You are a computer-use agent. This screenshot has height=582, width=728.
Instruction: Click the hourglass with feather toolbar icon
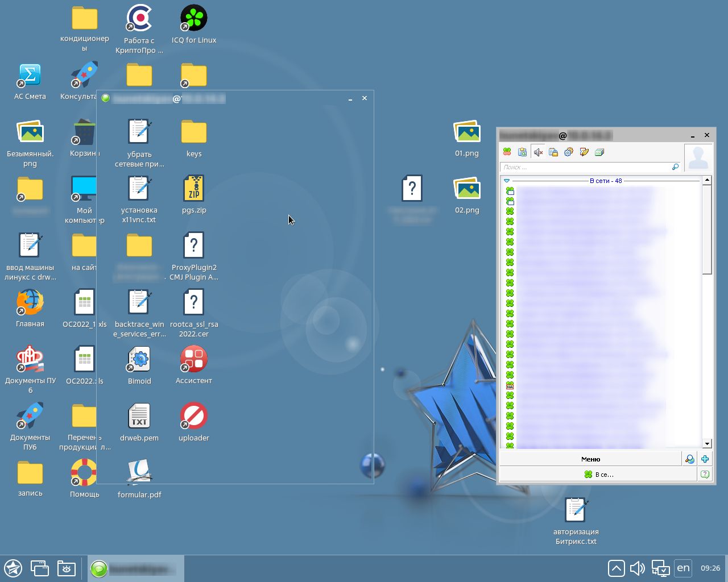pos(584,152)
